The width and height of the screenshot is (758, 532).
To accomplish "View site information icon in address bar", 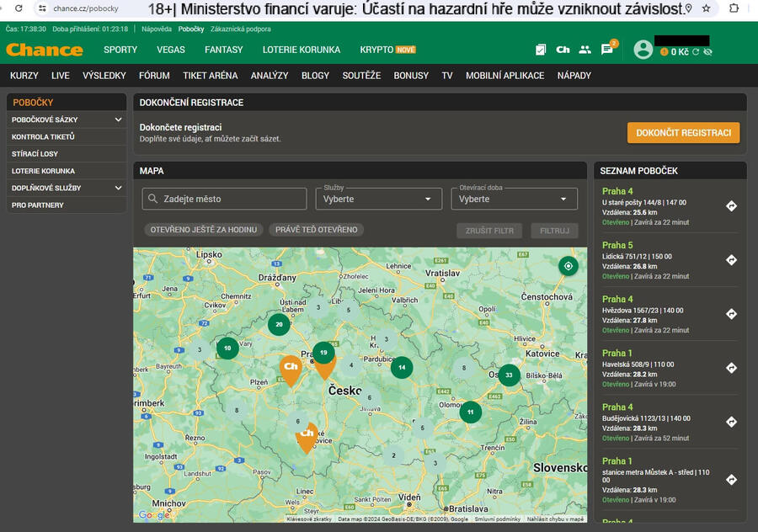I will 43,8.
